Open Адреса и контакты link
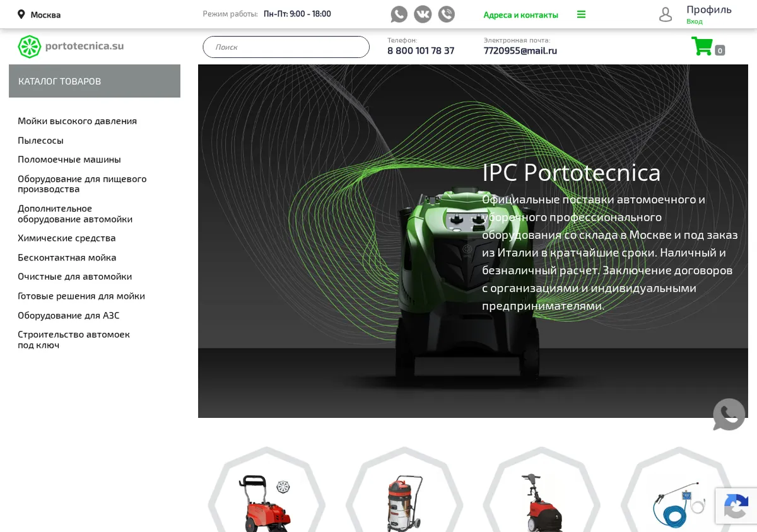757x532 pixels. tap(520, 14)
